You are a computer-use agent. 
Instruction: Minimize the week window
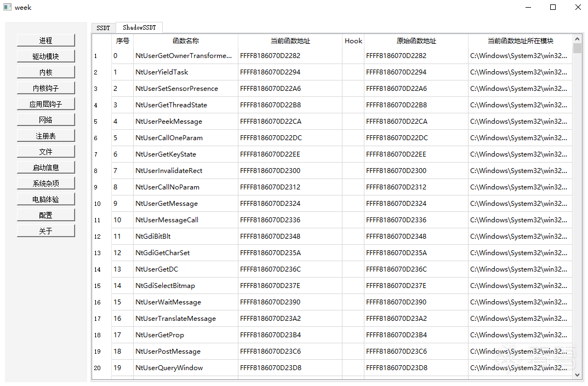[x=528, y=7]
